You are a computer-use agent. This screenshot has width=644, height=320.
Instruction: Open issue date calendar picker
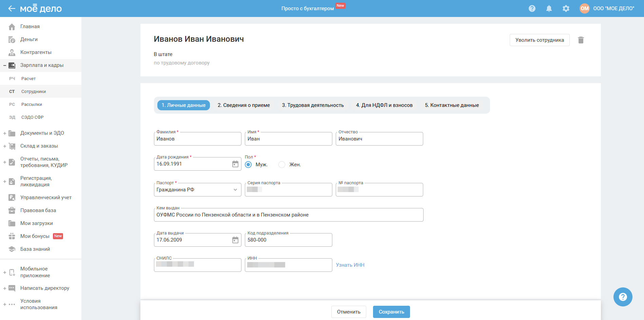235,240
